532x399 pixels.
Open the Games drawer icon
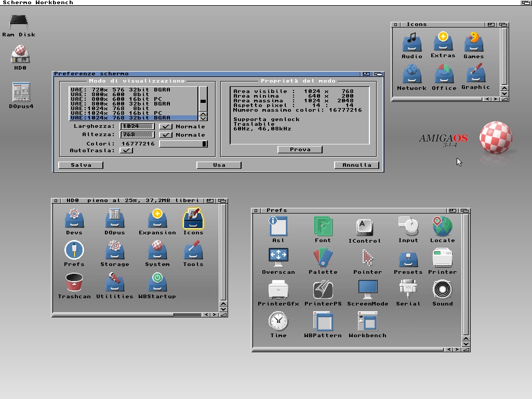[x=473, y=42]
